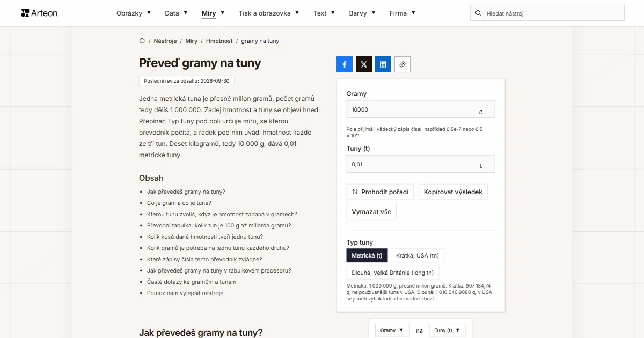The image size is (644, 338).
Task: Click the 'gramy na tuny' breadcrumb text
Action: 260,41
